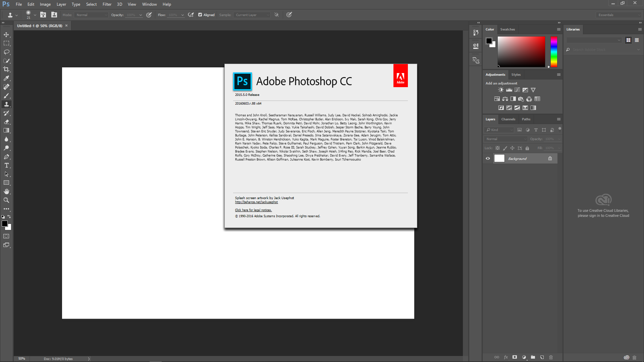Select the Lasso tool
This screenshot has width=644, height=362.
pyautogui.click(x=6, y=52)
